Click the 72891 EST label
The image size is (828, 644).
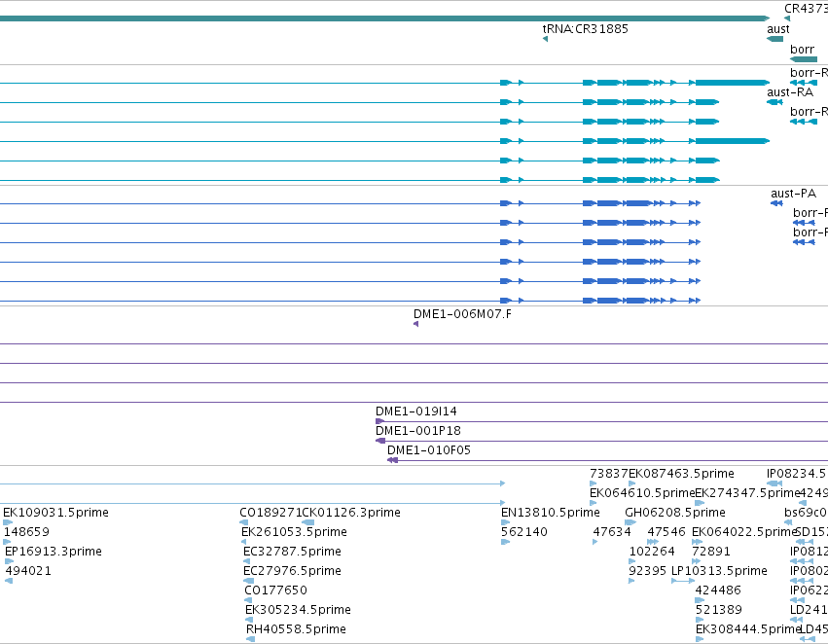[x=711, y=552]
